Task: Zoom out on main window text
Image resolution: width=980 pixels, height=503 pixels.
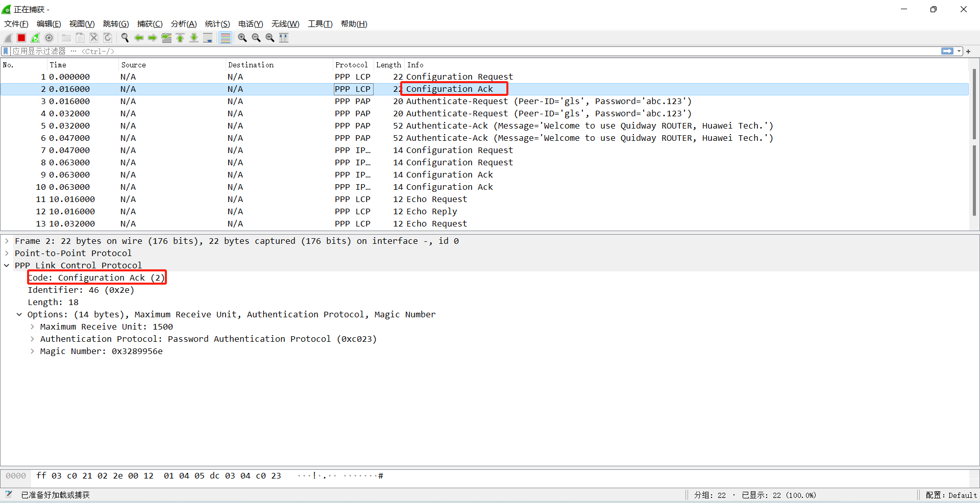Action: click(x=256, y=38)
